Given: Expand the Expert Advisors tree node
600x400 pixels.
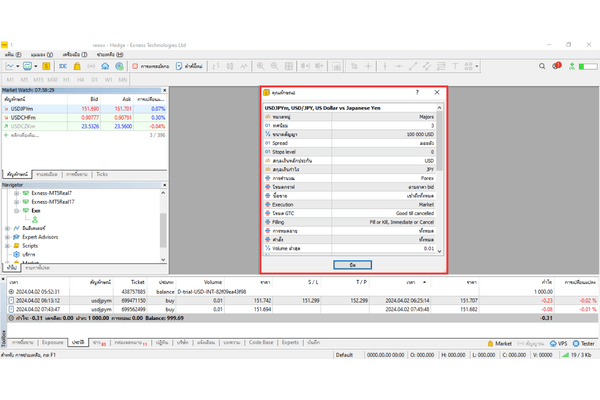Looking at the screenshot, I should (7, 236).
